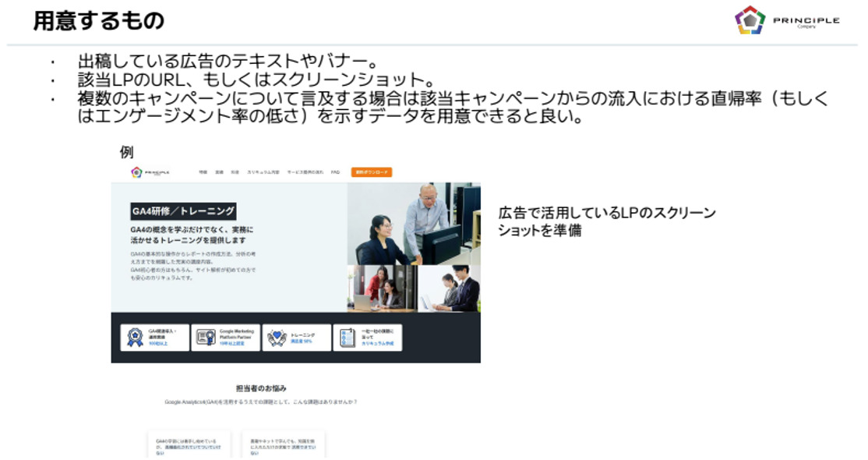This screenshot has width=868, height=460.
Task: Click the 該当LPのURL bullet line
Action: point(256,80)
